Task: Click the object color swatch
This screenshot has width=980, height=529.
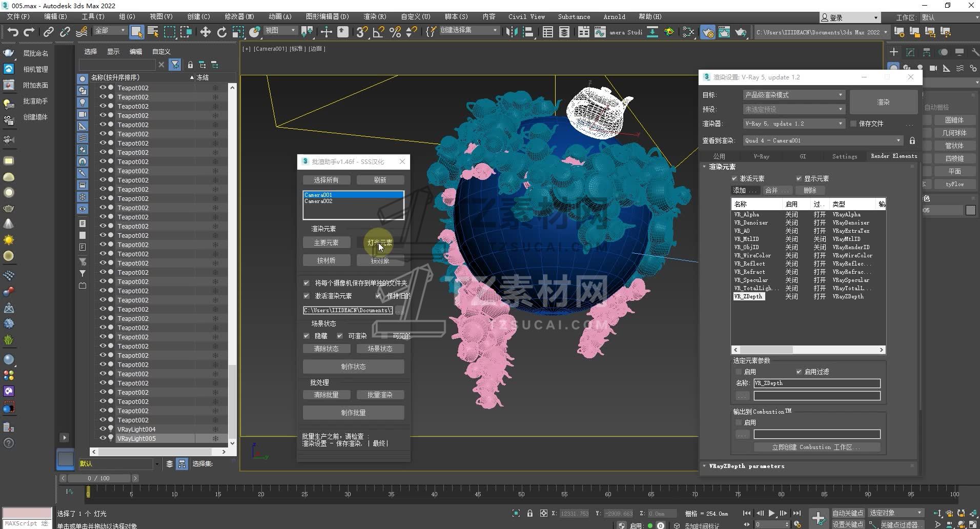Action: [x=970, y=210]
